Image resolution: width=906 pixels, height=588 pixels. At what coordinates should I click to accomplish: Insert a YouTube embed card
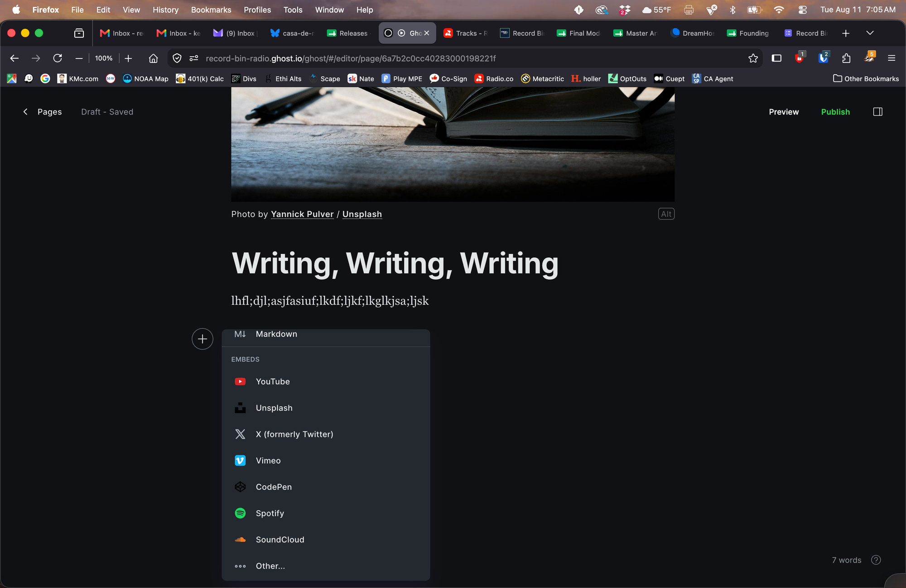click(x=326, y=382)
